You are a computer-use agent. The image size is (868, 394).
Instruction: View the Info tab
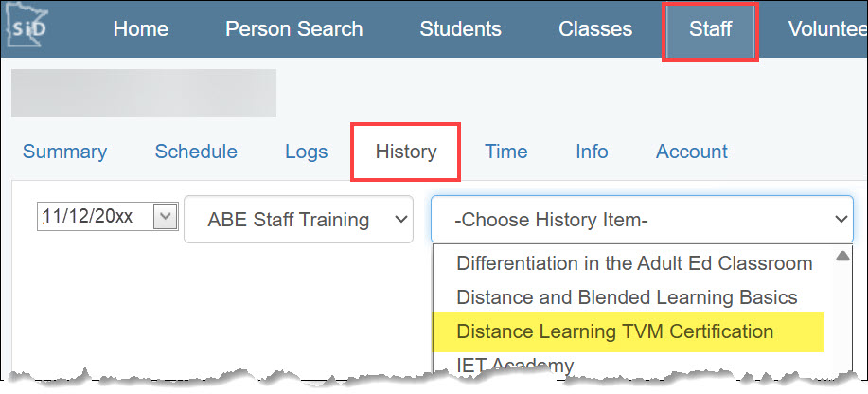point(592,152)
